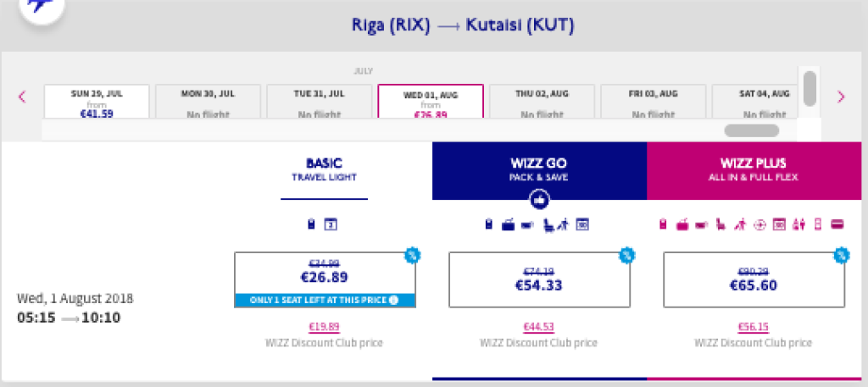The image size is (868, 387).
Task: Select the Sun 29, Jul date tab
Action: click(97, 102)
